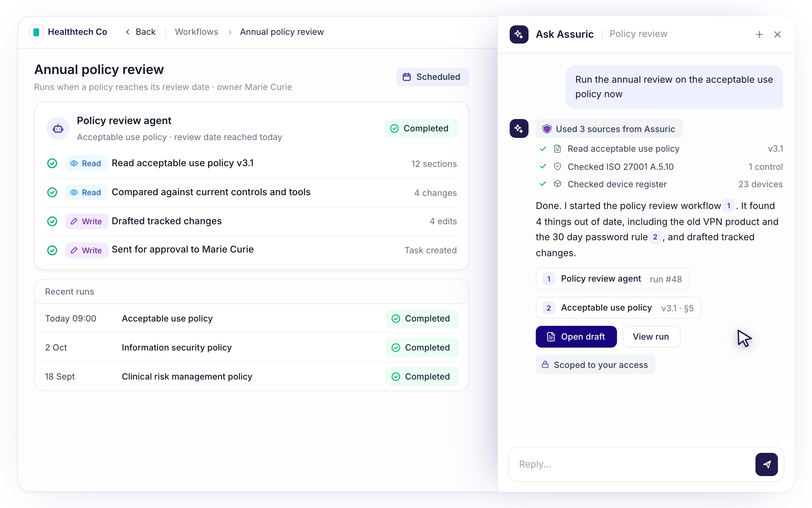The image size is (812, 508).
Task: Click the Healthtech Co workspace name
Action: coord(78,32)
